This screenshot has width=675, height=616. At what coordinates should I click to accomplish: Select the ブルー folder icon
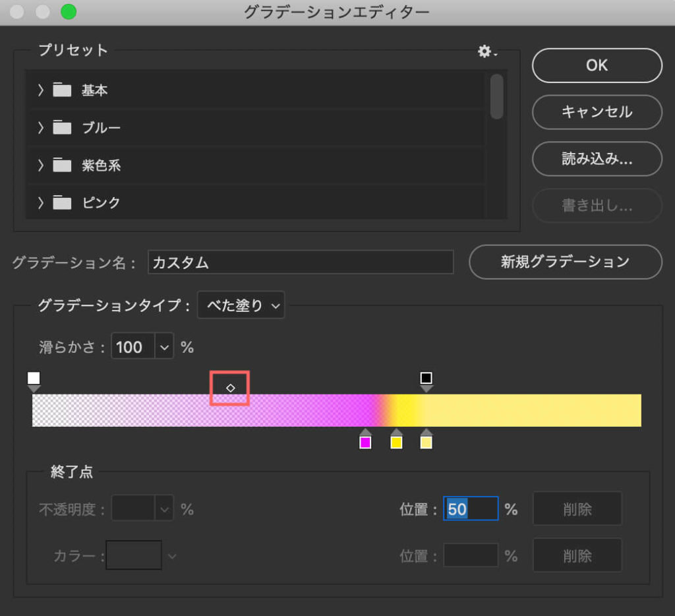coord(62,127)
